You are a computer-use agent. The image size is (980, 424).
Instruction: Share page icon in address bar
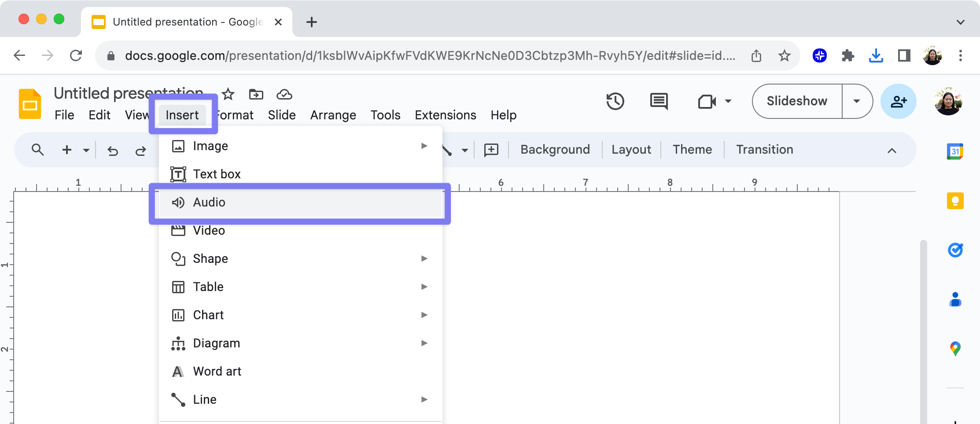click(756, 55)
